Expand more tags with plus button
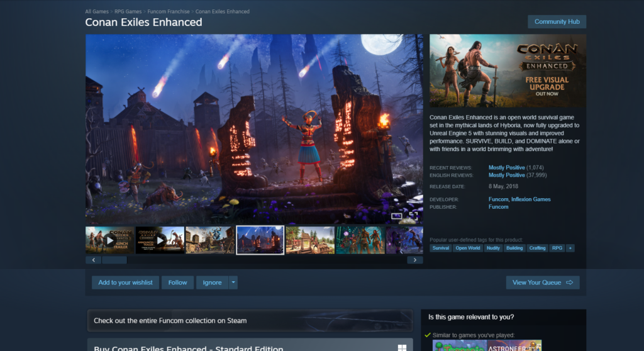Image resolution: width=644 pixels, height=351 pixels. pyautogui.click(x=570, y=248)
